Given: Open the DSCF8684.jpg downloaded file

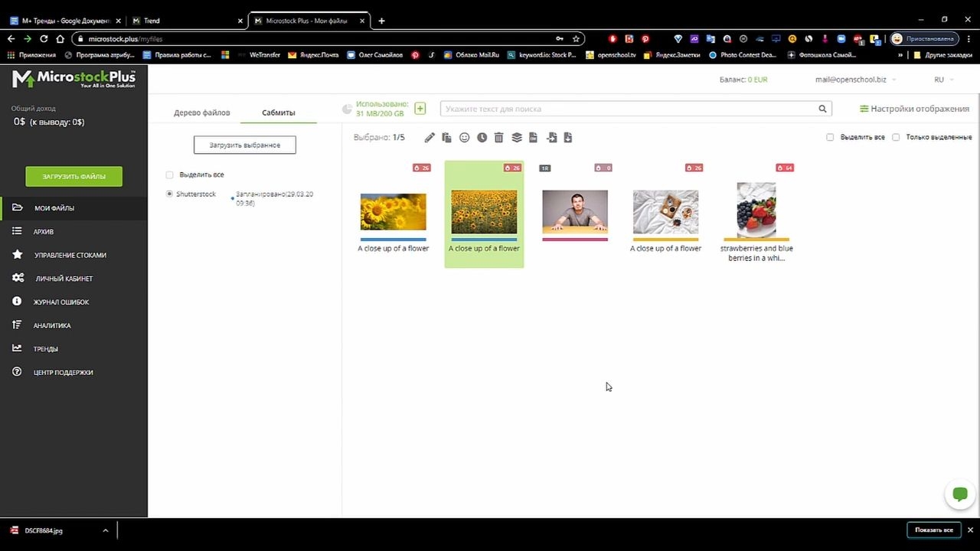Looking at the screenshot, I should point(44,530).
